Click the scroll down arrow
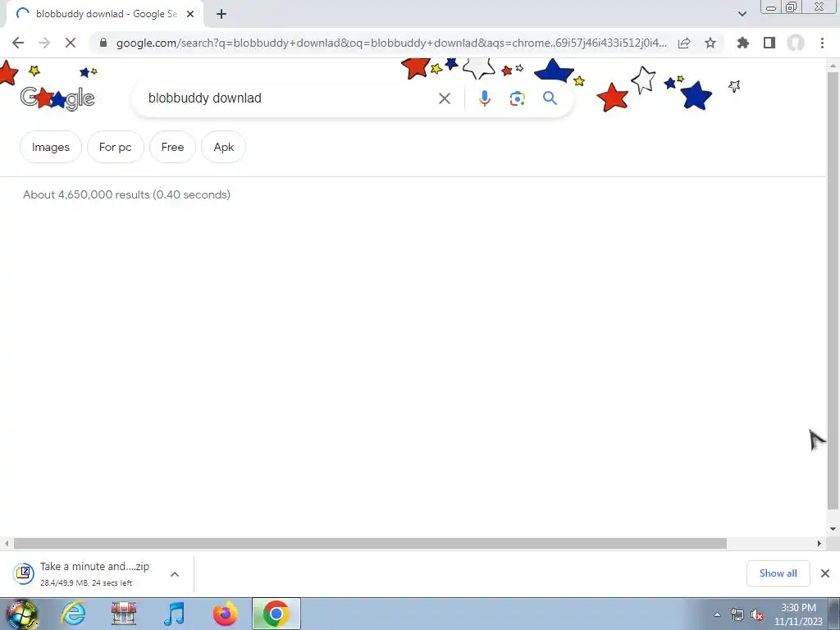 [833, 529]
